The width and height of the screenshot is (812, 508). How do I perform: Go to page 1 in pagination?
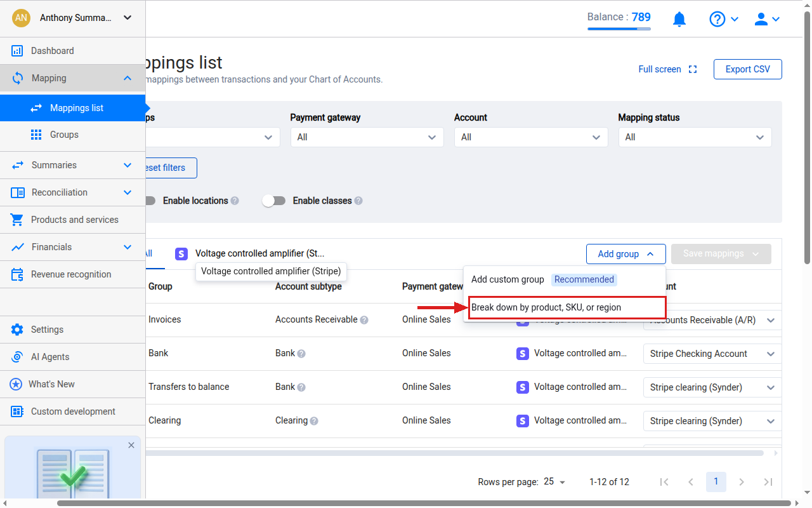[x=716, y=482]
